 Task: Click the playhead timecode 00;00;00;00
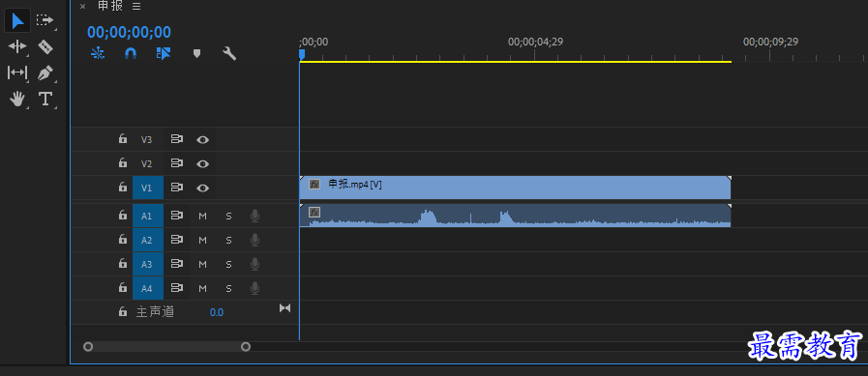pos(129,32)
